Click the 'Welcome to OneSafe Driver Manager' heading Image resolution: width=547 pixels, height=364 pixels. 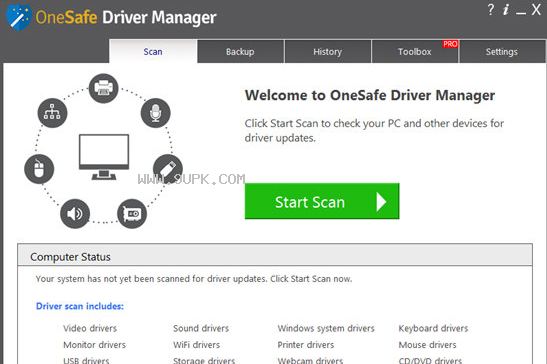pyautogui.click(x=370, y=95)
